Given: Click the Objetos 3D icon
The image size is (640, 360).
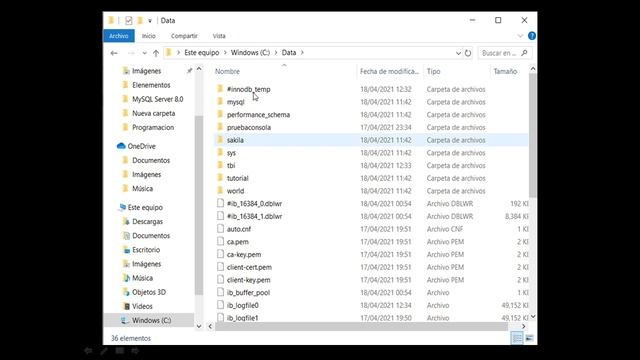Looking at the screenshot, I should tap(126, 292).
